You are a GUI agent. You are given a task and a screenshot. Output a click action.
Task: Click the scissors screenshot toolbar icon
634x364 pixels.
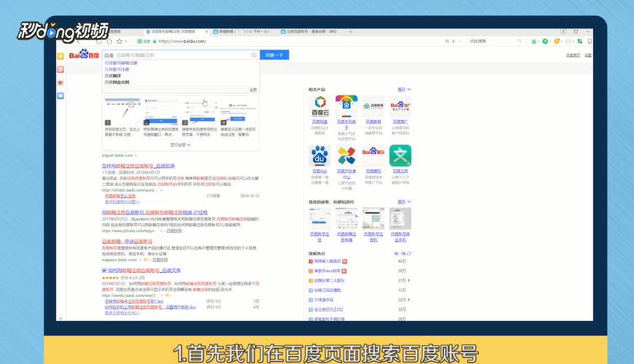pyautogui.click(x=534, y=42)
